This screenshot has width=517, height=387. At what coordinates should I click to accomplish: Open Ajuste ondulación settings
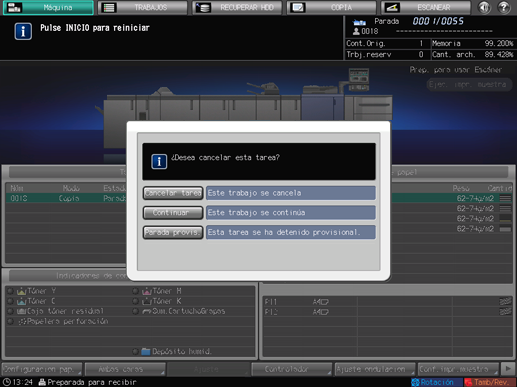click(375, 369)
